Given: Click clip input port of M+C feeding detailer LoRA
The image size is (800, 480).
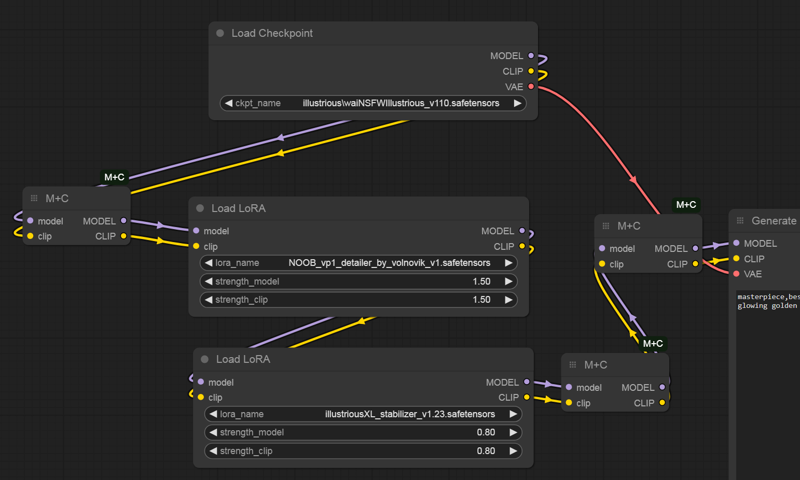Looking at the screenshot, I should coord(30,236).
